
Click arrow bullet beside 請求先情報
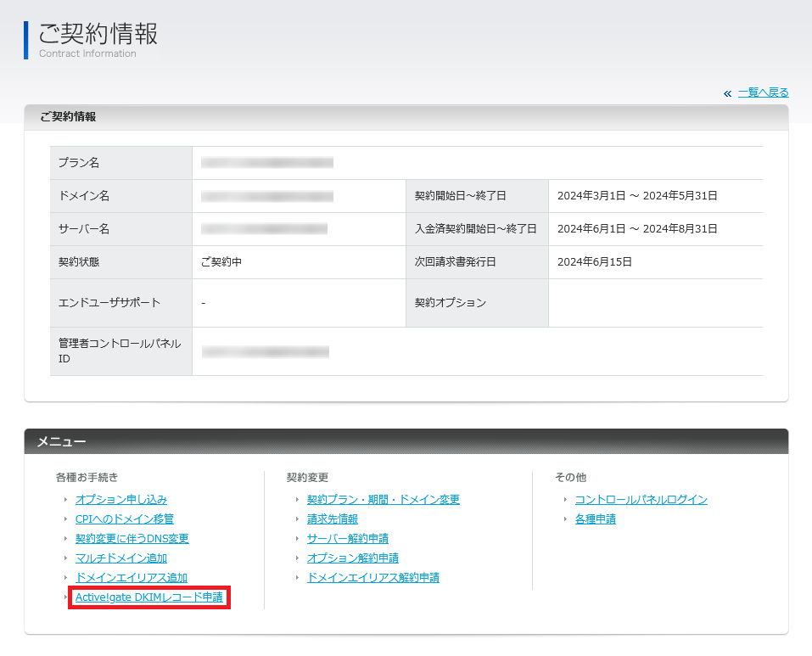[297, 519]
